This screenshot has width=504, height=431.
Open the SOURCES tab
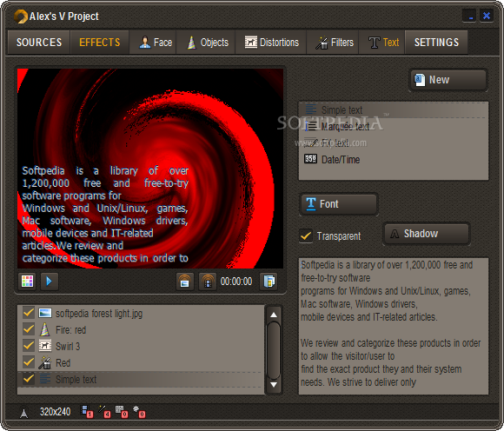(x=39, y=43)
